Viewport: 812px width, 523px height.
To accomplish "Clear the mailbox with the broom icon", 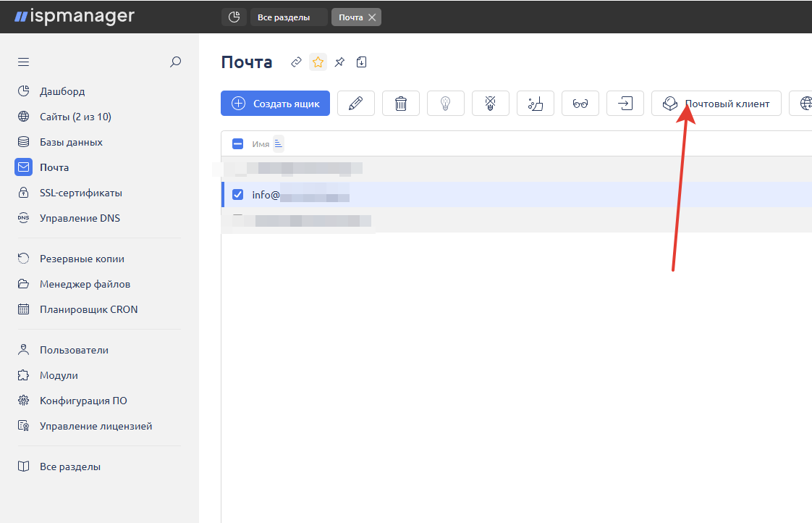I will 536,103.
